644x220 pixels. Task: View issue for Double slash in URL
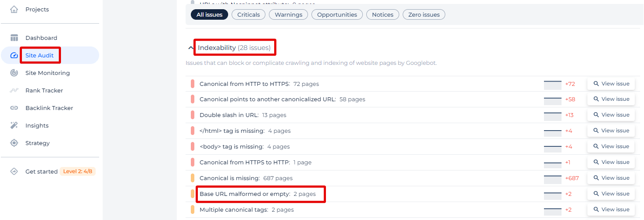tap(611, 115)
